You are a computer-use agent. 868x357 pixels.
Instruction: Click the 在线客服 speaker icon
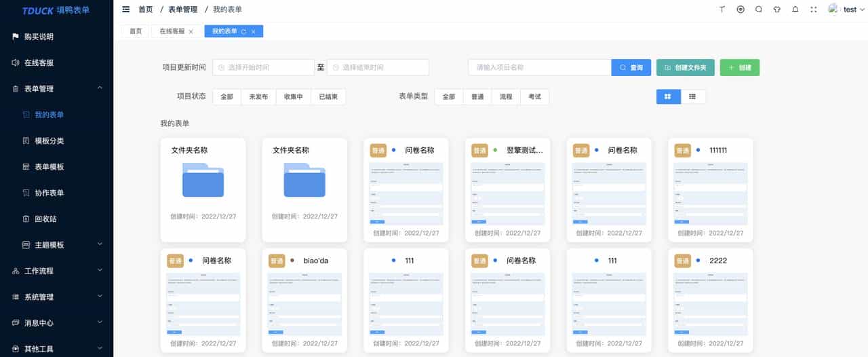(16, 62)
